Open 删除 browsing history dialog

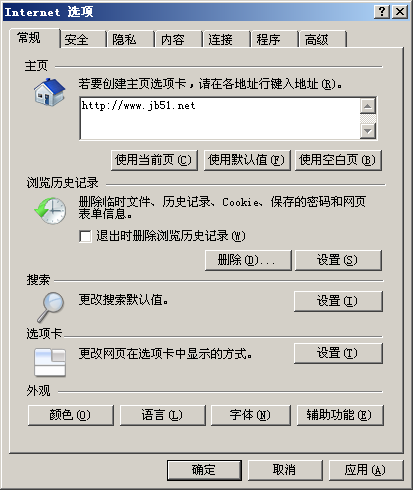click(248, 260)
